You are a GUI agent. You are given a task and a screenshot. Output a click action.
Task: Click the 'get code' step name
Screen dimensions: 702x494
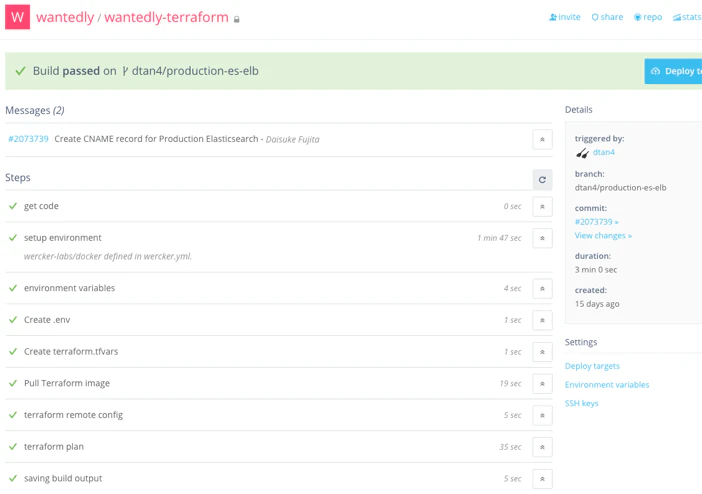41,206
